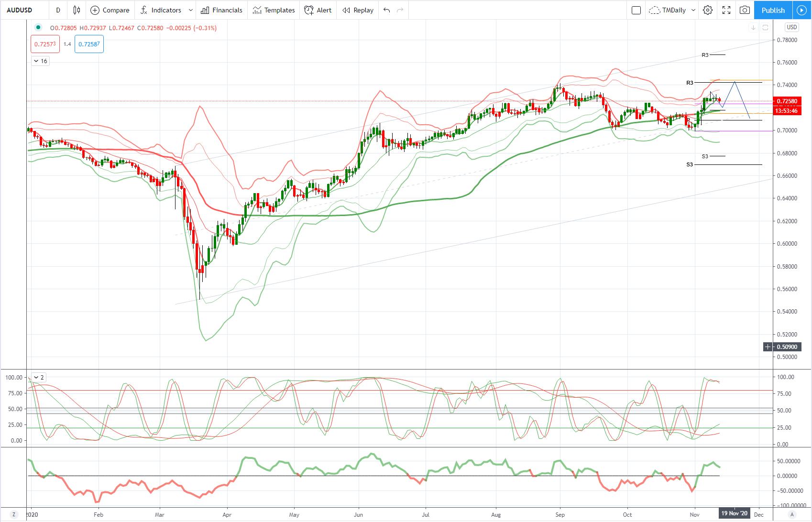This screenshot has height=522, width=812.
Task: Click the 13:53:46 countdown label
Action: coord(786,110)
